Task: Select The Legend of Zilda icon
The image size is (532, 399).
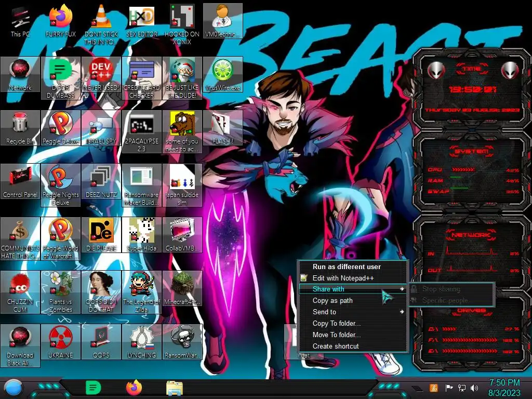Action: 141,292
